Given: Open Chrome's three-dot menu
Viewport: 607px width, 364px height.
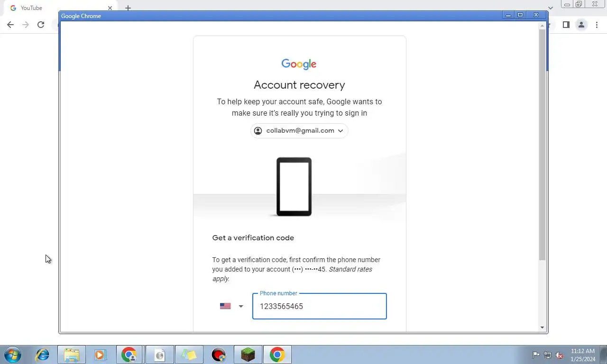Looking at the screenshot, I should pos(597,25).
